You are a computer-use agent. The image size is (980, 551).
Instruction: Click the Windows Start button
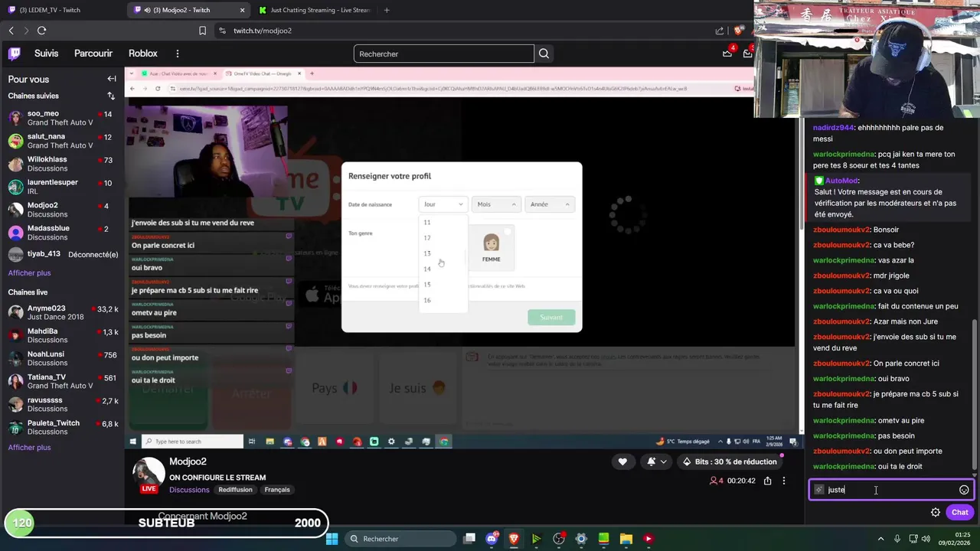332,539
